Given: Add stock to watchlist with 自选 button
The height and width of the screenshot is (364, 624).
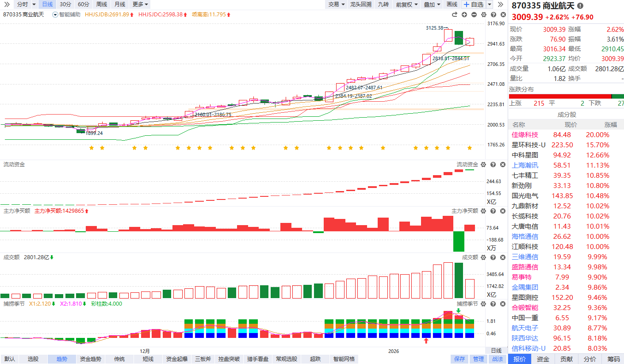Looking at the screenshot, I should (x=473, y=4).
